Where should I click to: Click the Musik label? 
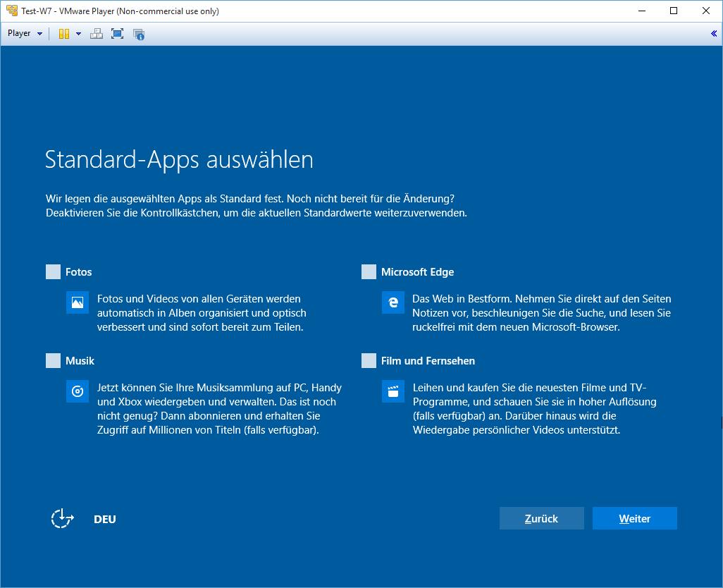(x=80, y=361)
